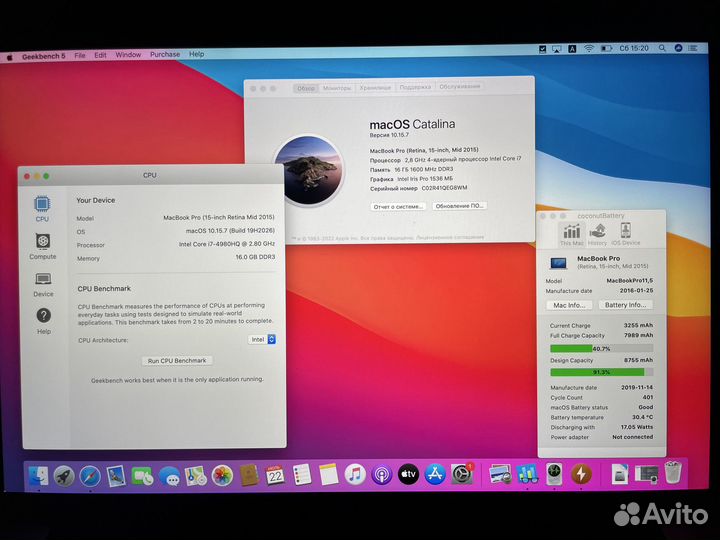
Task: Open Preview from the Dock
Action: [500, 474]
